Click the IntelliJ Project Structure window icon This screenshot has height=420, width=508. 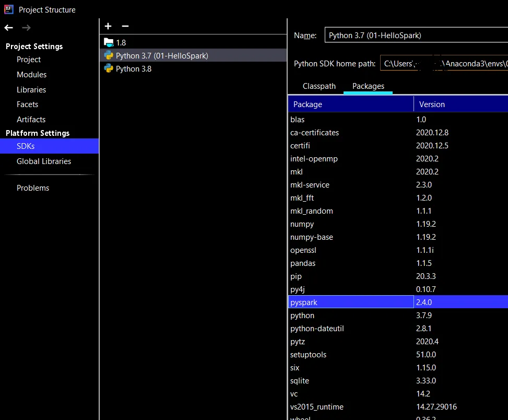tap(9, 10)
